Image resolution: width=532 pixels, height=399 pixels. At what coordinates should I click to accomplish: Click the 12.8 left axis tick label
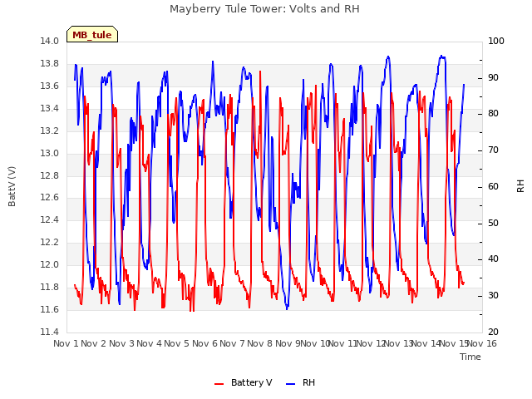point(50,175)
